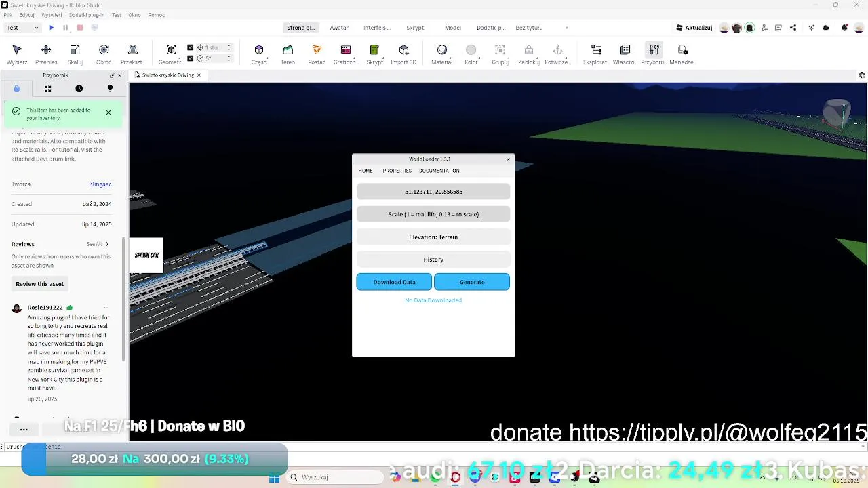Open WorldLoader DOCUMENTATION tab

(439, 171)
